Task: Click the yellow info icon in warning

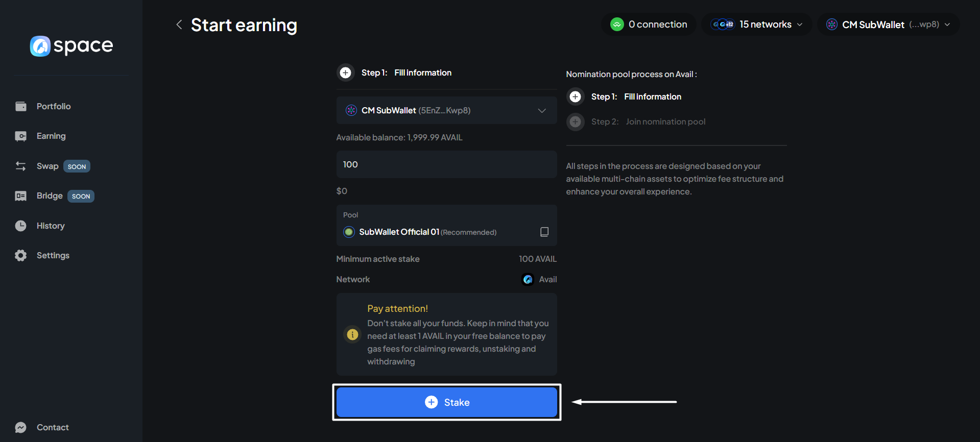Action: (x=352, y=334)
